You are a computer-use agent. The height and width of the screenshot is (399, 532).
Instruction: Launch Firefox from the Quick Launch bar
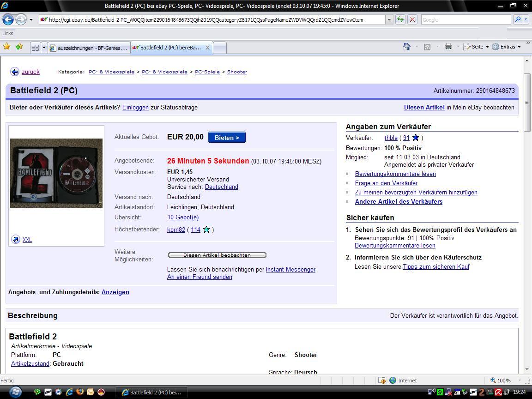80,392
